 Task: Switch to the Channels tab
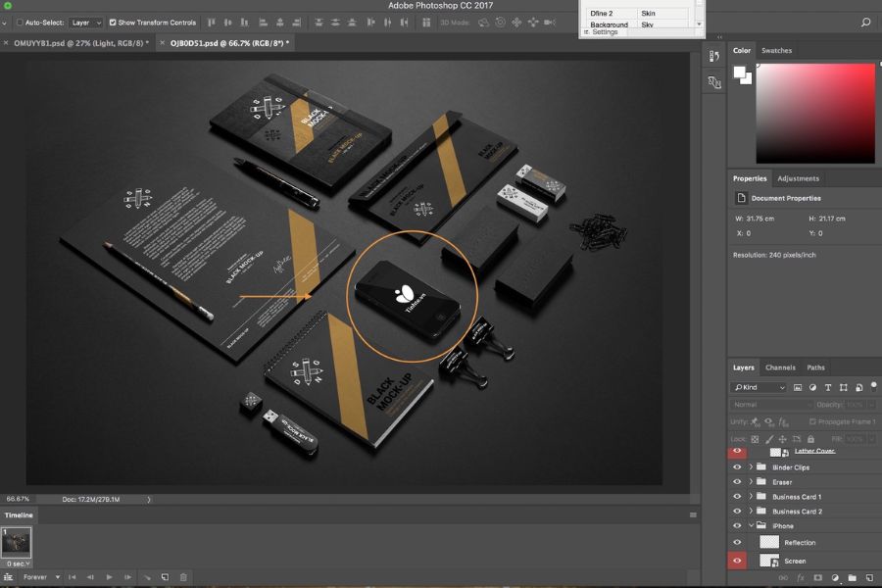tap(780, 367)
